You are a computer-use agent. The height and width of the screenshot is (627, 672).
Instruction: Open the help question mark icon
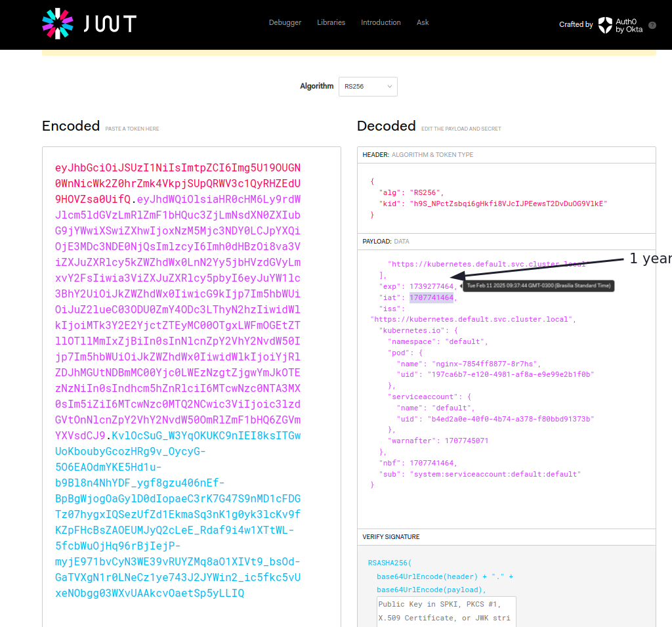[652, 25]
